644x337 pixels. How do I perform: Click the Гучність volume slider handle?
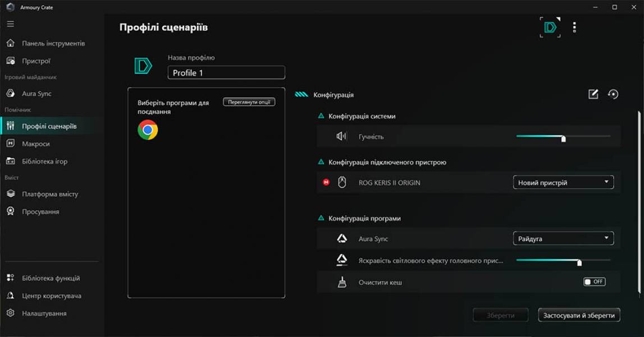[x=563, y=138]
